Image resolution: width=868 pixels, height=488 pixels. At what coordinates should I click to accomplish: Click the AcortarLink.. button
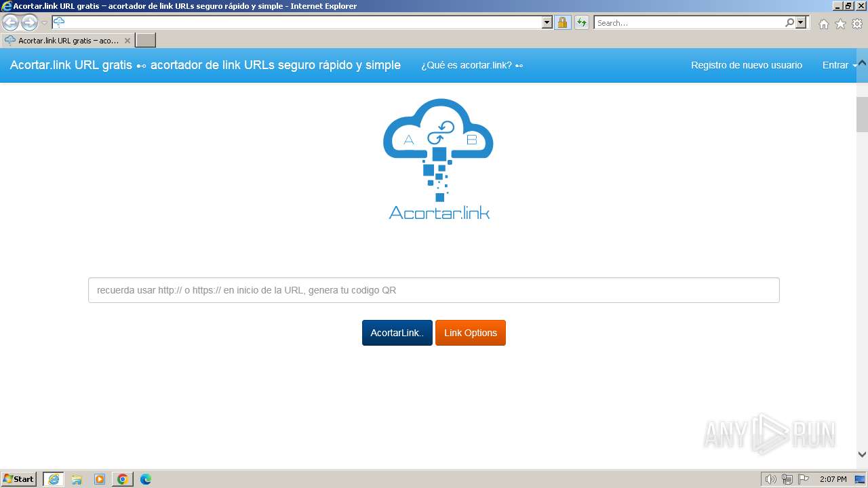pos(397,333)
